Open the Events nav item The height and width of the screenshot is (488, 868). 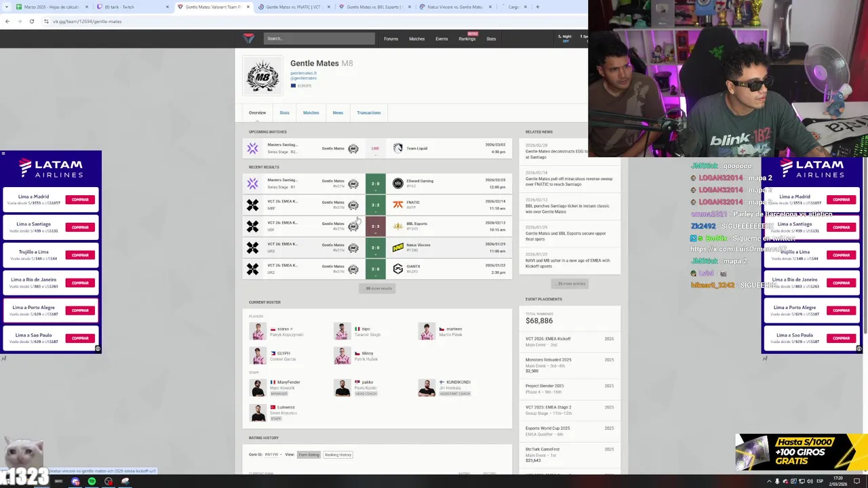point(441,39)
